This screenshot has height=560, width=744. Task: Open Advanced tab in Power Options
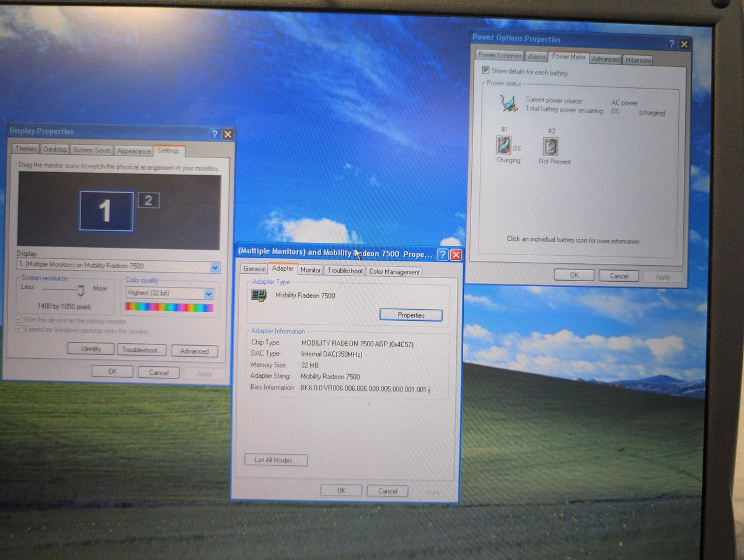(x=605, y=59)
